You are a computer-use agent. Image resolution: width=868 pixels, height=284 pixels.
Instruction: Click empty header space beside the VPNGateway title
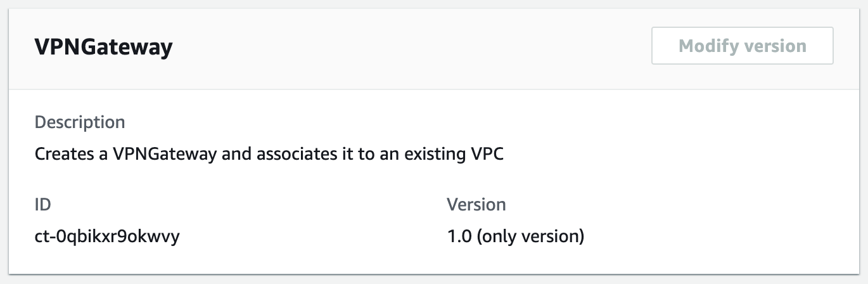point(412,48)
